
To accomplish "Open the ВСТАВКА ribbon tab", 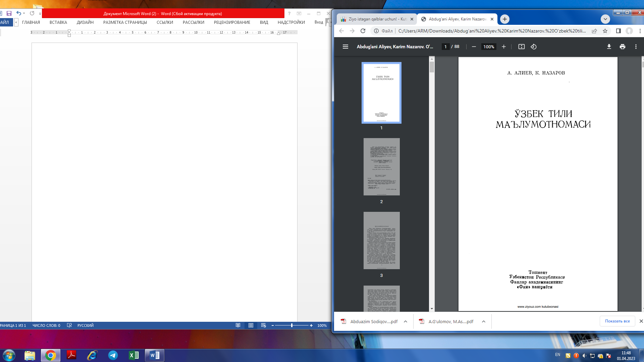I will pyautogui.click(x=58, y=22).
